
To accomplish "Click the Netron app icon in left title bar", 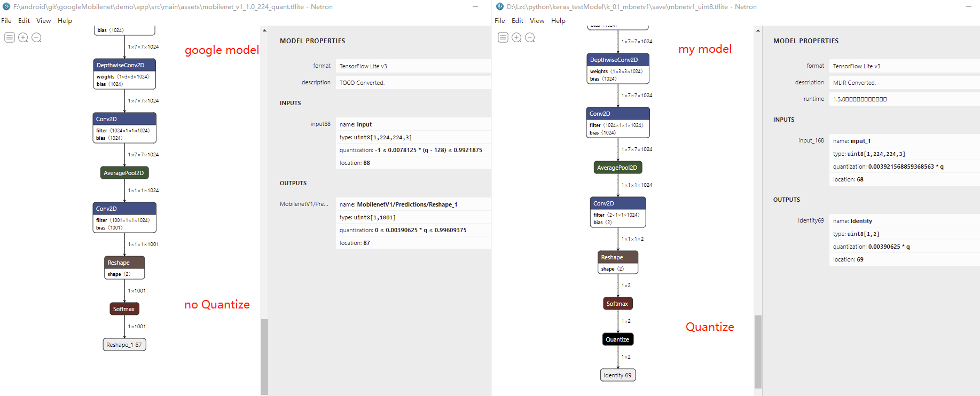I will click(6, 7).
